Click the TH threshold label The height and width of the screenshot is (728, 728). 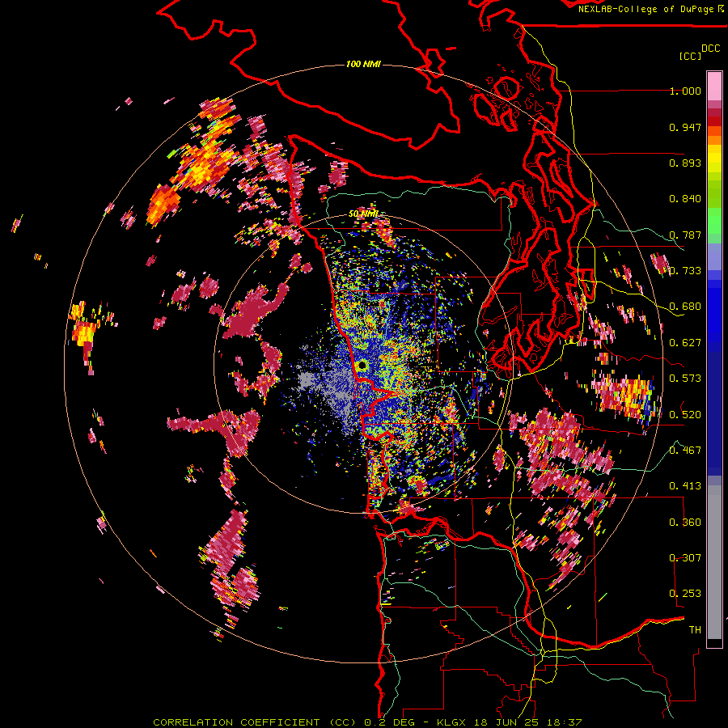pos(695,630)
